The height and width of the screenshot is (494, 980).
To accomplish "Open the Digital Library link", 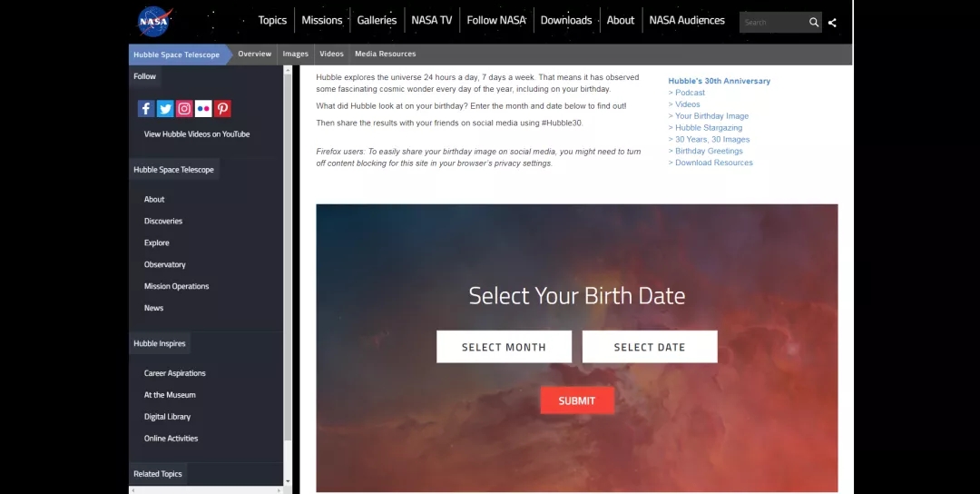I will click(x=168, y=417).
